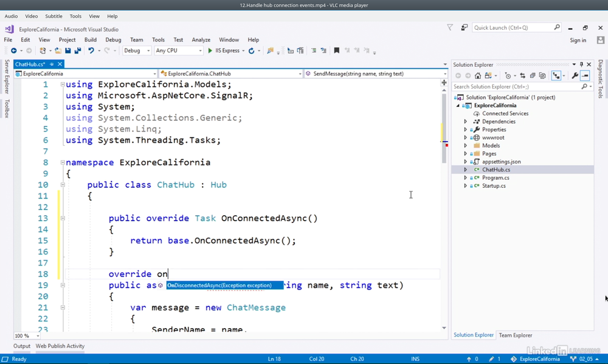The image size is (608, 364).
Task: Click the Home icon in Solution Explorer
Action: (x=478, y=75)
